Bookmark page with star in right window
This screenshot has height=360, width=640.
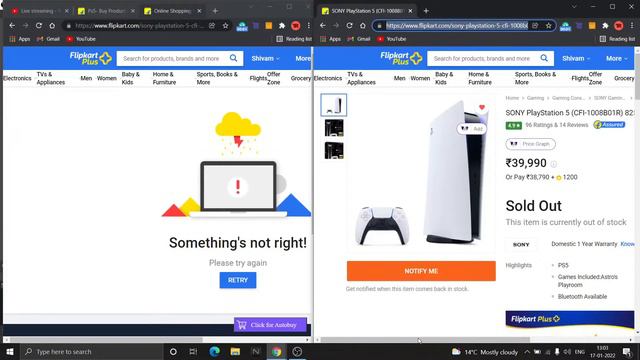548,26
